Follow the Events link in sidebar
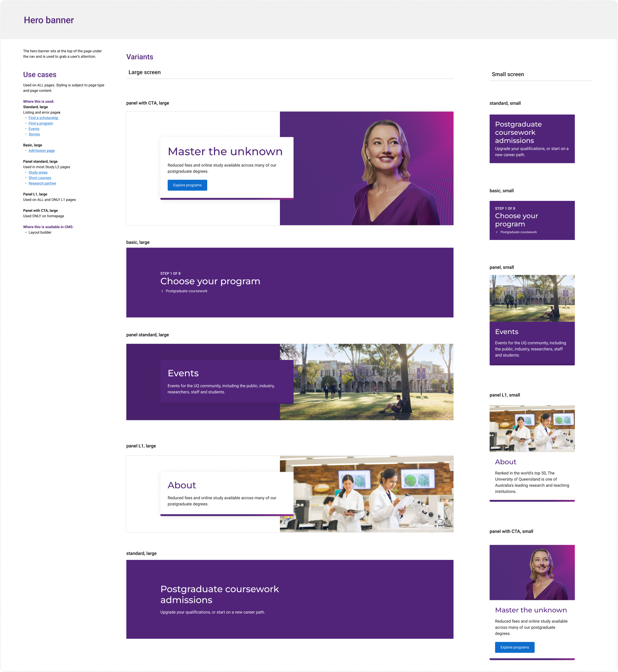The width and height of the screenshot is (618, 672). [34, 129]
